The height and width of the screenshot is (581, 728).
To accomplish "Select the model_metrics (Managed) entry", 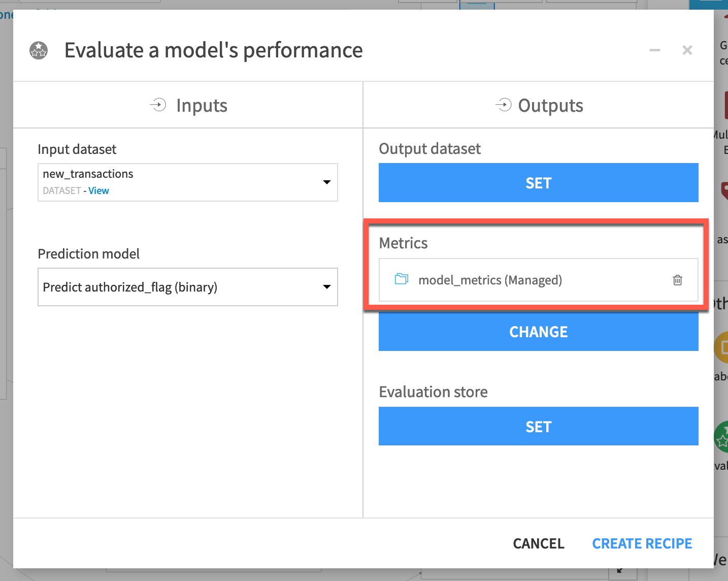I will click(x=490, y=280).
